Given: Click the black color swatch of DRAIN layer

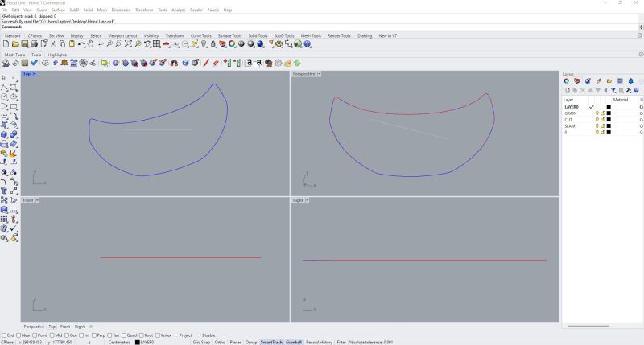Looking at the screenshot, I should click(609, 113).
